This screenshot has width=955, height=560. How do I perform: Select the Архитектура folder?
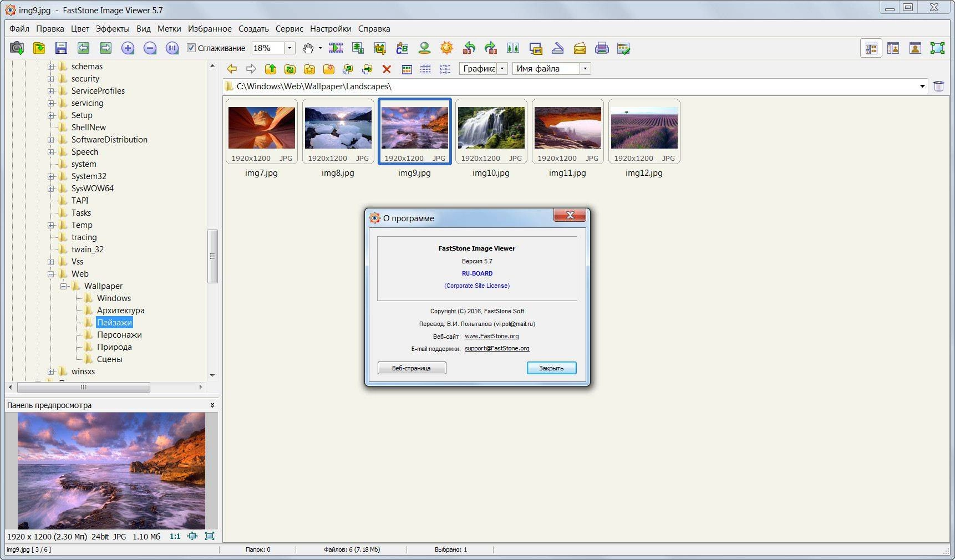120,310
